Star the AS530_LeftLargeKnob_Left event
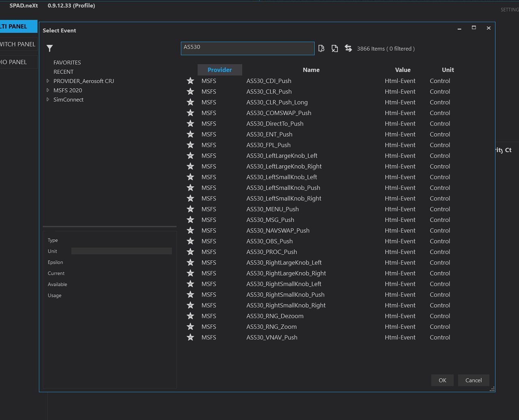This screenshot has height=420, width=519. pyautogui.click(x=190, y=156)
